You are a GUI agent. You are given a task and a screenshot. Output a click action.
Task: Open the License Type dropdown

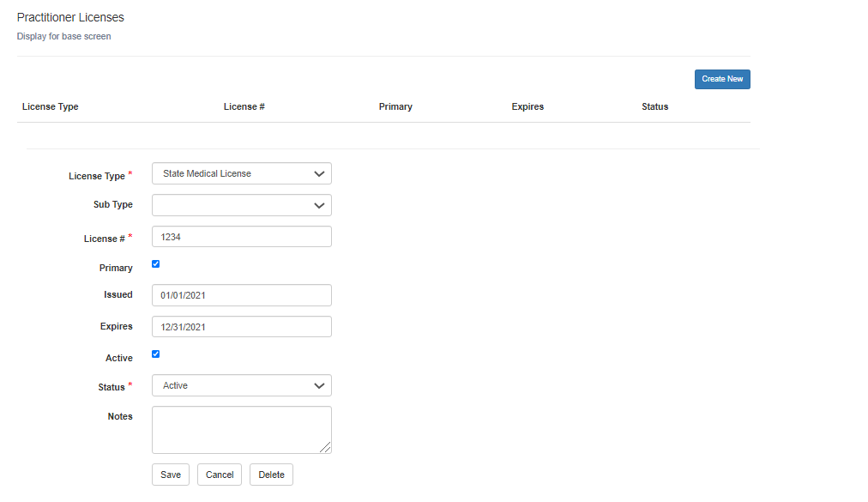tap(241, 173)
